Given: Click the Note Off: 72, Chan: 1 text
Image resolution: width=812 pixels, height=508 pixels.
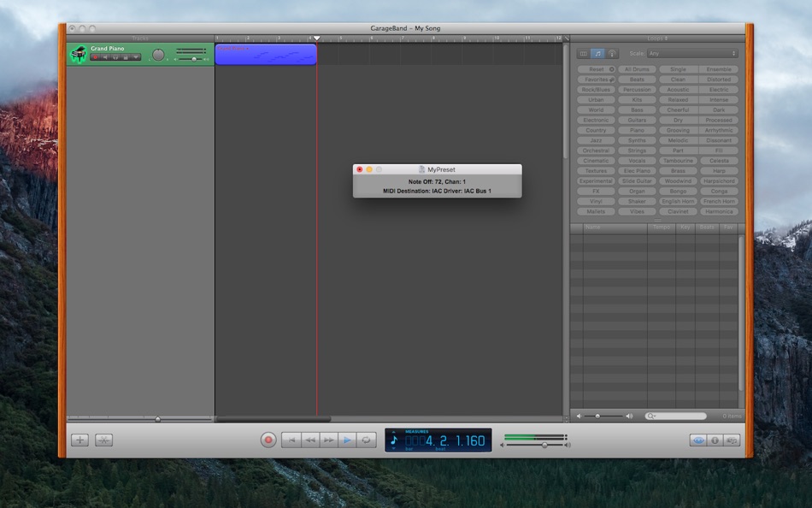Looking at the screenshot, I should click(437, 182).
